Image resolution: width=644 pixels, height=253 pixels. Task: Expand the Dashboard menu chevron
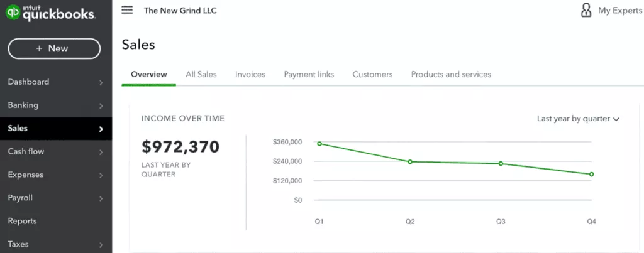click(x=101, y=83)
